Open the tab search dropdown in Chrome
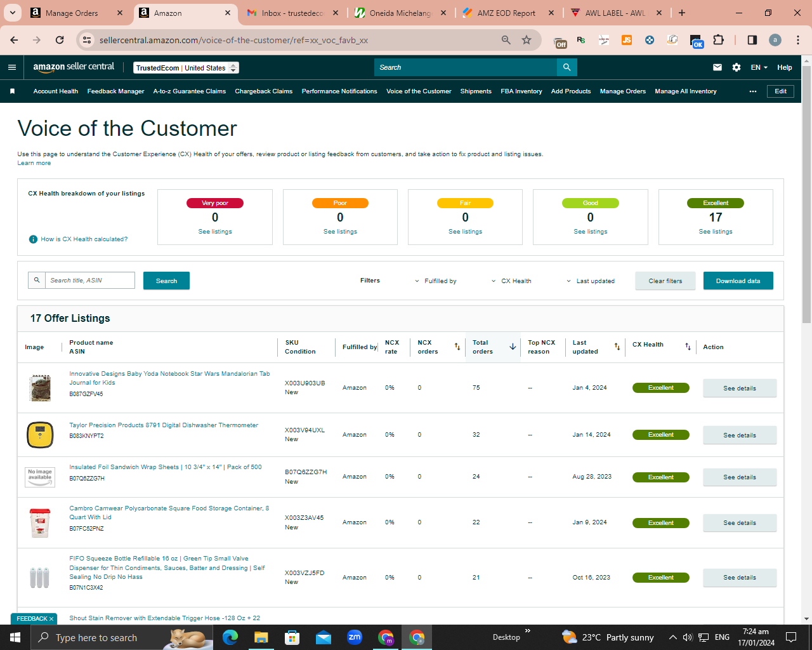 coord(13,13)
